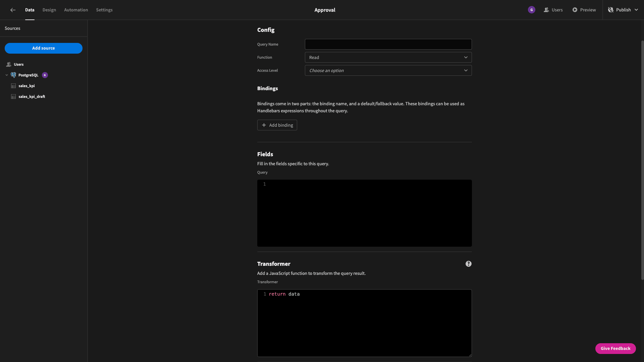Click inside the Query code editor
The height and width of the screenshot is (362, 644).
coord(364,213)
